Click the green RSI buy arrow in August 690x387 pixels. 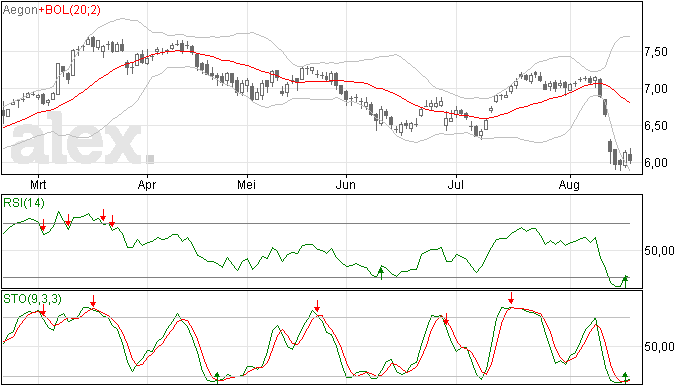(625, 281)
